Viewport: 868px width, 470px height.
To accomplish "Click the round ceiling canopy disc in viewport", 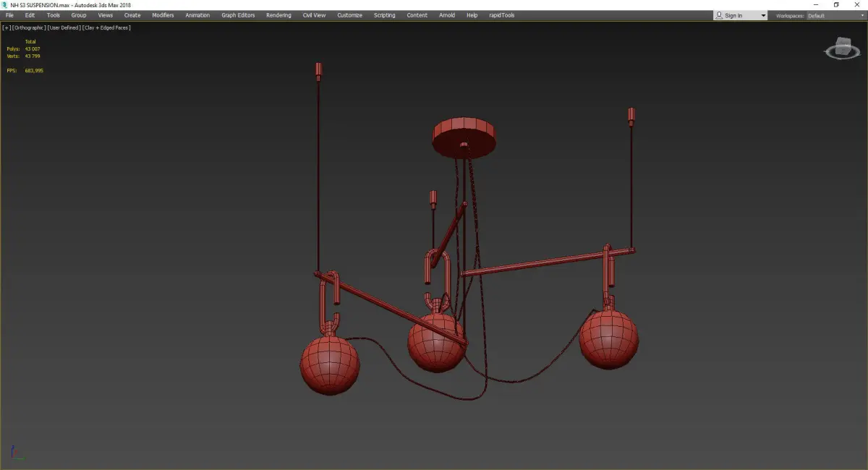I will (x=465, y=137).
